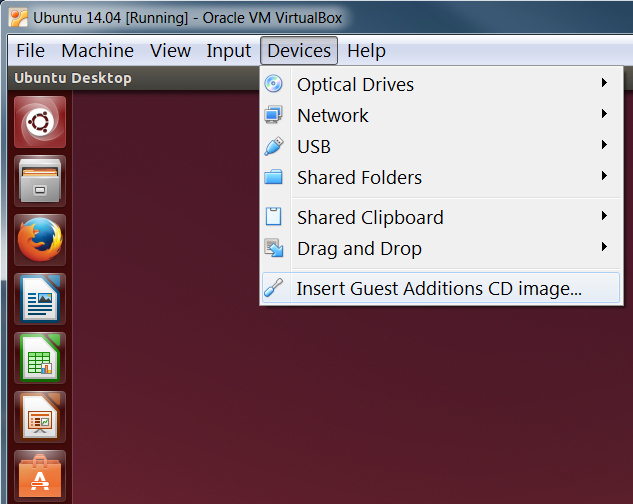Launch the Files manager from the dock
Screen dimensions: 633x504
coord(40,181)
